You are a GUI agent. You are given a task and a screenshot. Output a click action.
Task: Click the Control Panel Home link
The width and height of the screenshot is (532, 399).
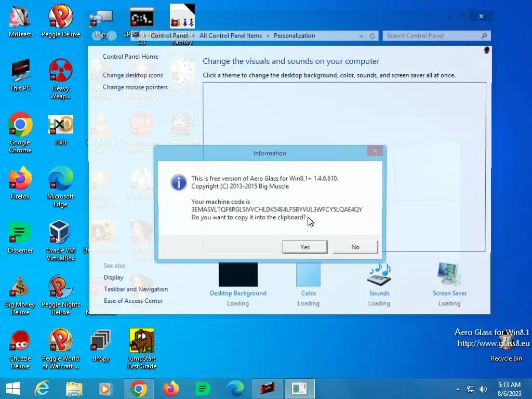click(130, 57)
